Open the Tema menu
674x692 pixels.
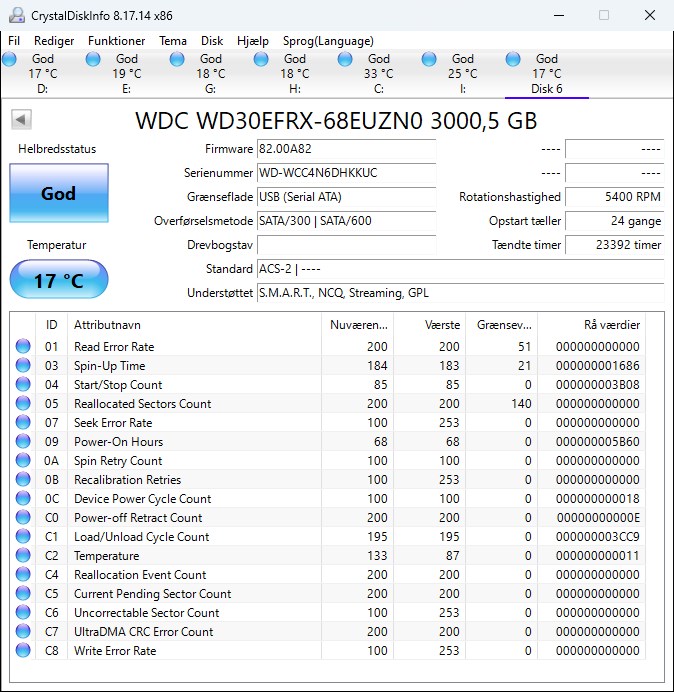173,41
